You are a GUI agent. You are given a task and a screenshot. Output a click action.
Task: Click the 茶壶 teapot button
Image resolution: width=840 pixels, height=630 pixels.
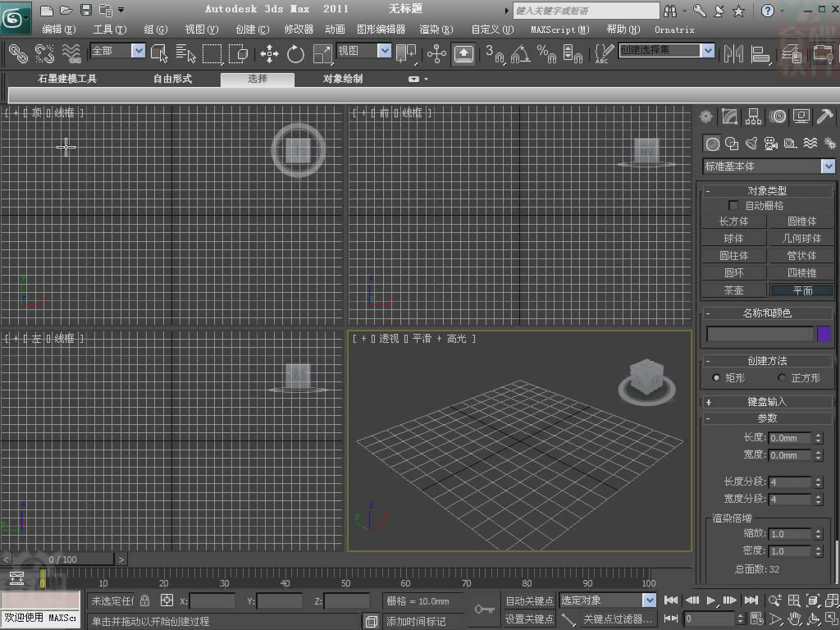click(734, 290)
